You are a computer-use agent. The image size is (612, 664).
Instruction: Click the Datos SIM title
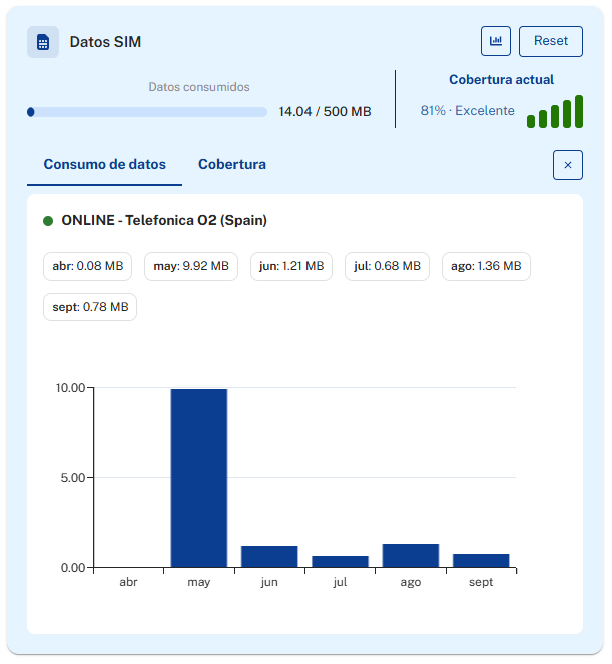(105, 42)
